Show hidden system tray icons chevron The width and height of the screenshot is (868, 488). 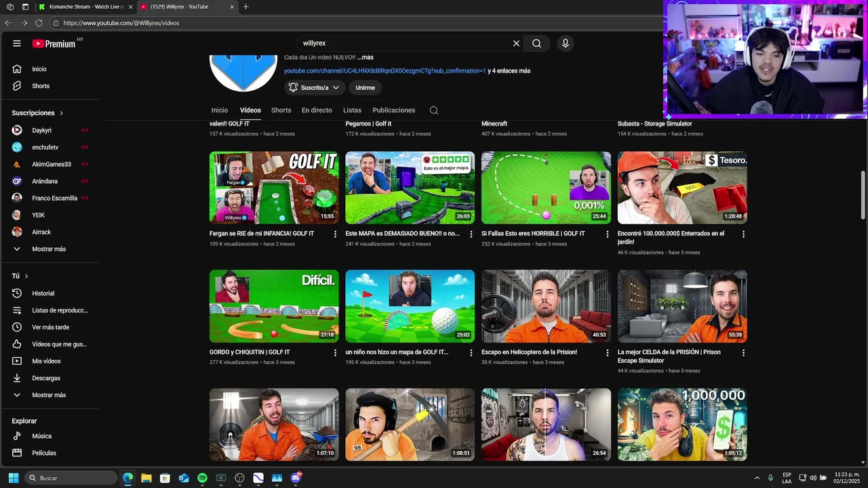757,478
